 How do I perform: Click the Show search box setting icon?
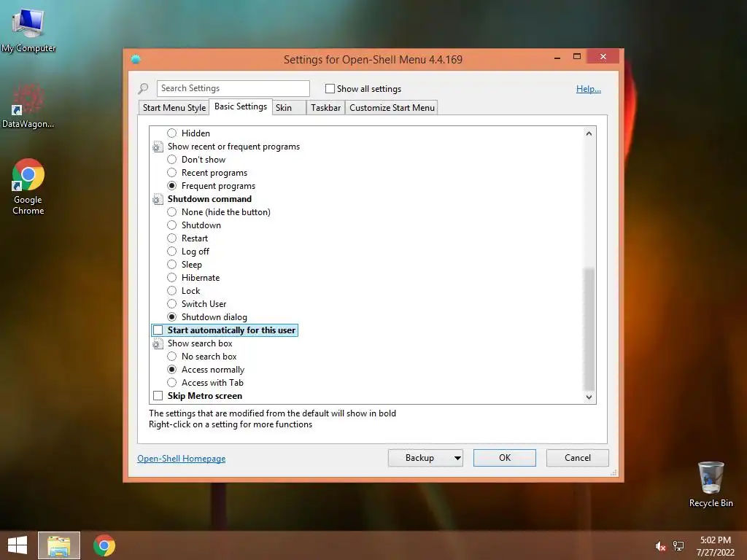click(x=158, y=343)
